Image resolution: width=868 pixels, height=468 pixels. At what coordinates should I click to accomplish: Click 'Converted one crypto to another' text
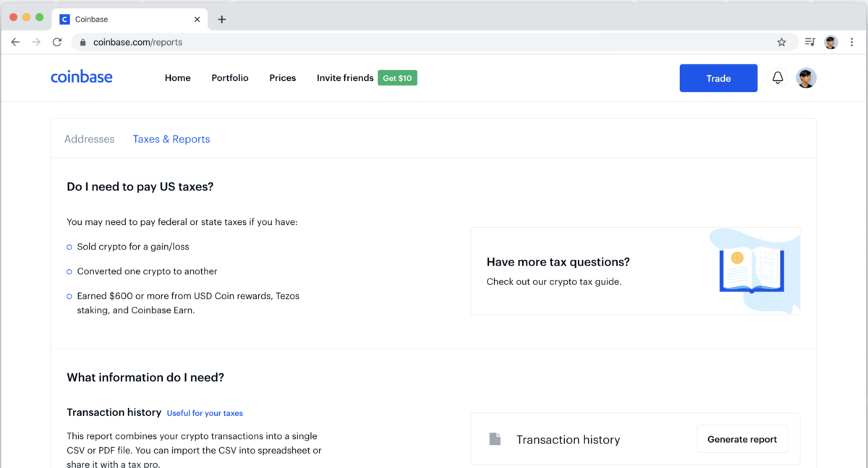coord(148,271)
